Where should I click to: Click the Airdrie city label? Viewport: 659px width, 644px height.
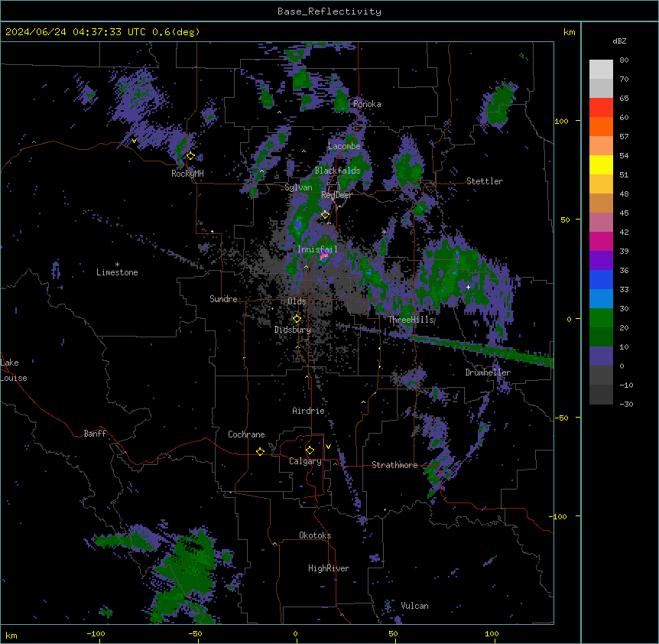coord(309,411)
